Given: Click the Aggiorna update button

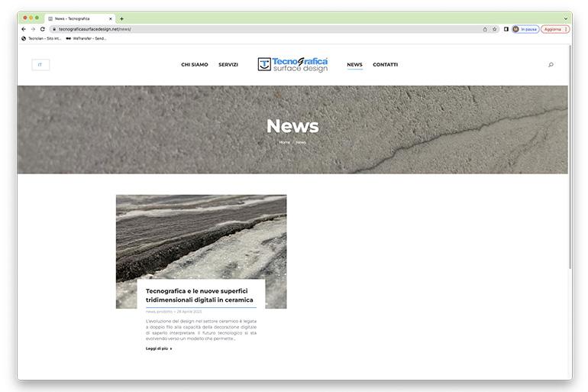Looking at the screenshot, I should 555,29.
